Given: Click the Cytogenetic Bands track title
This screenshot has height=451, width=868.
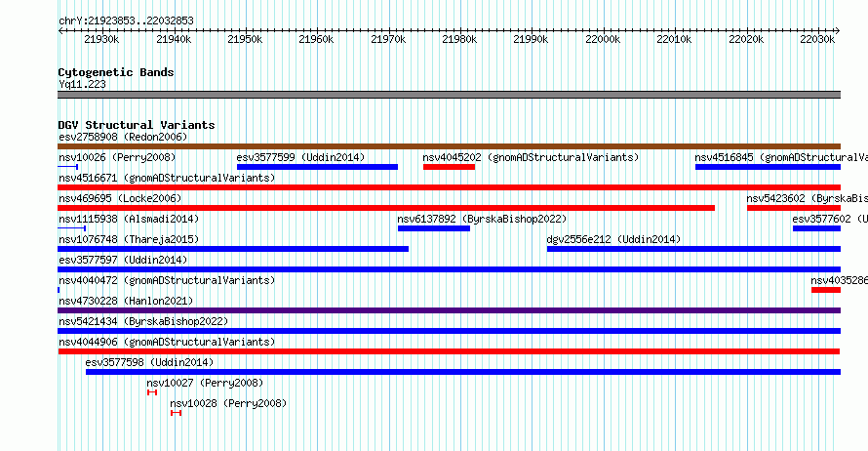Looking at the screenshot, I should tap(116, 72).
